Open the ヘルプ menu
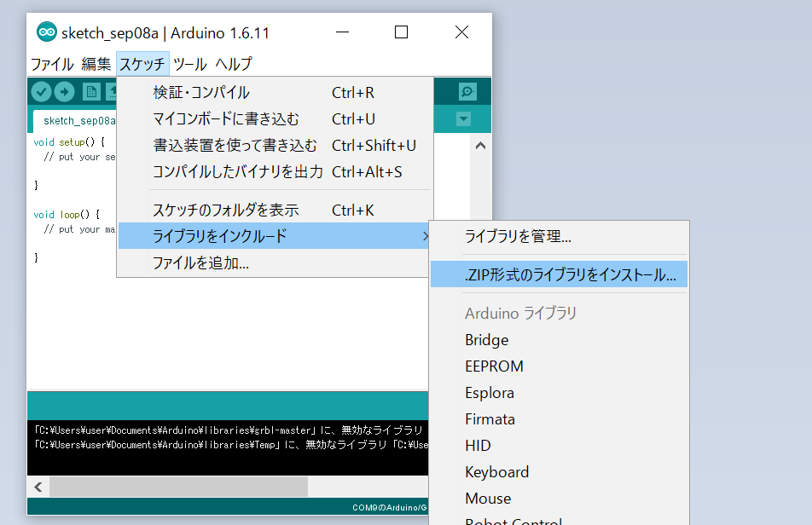This screenshot has width=812, height=525. pos(234,64)
